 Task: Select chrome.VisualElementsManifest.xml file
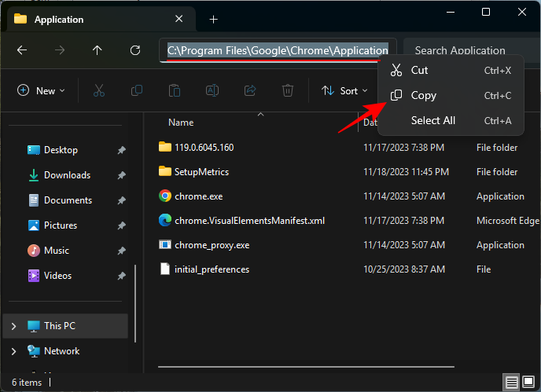point(249,221)
